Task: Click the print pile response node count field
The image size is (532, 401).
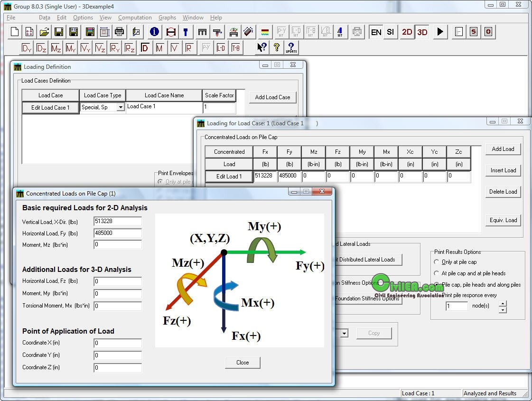Action: coord(457,307)
